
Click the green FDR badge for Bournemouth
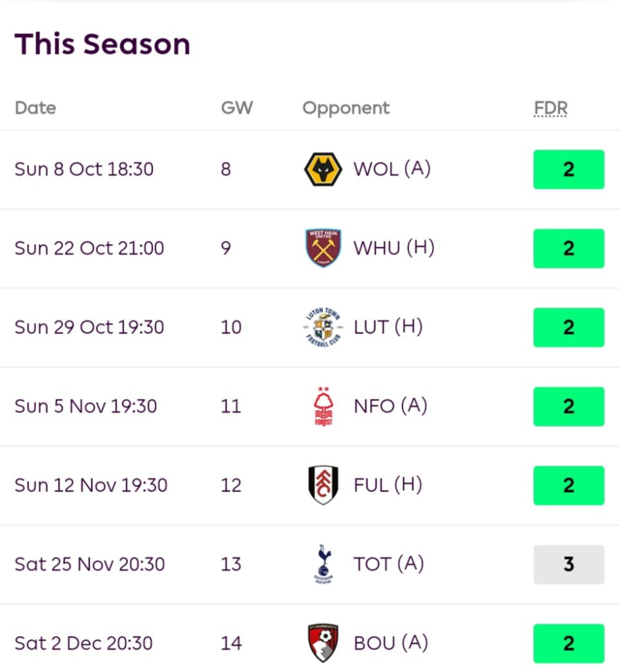568,643
